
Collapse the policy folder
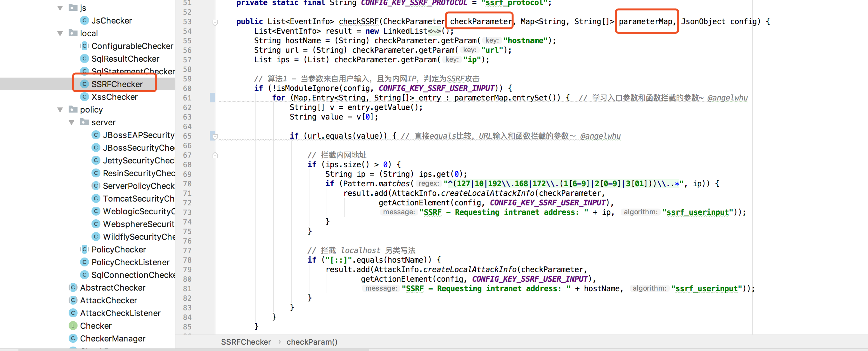pos(60,110)
